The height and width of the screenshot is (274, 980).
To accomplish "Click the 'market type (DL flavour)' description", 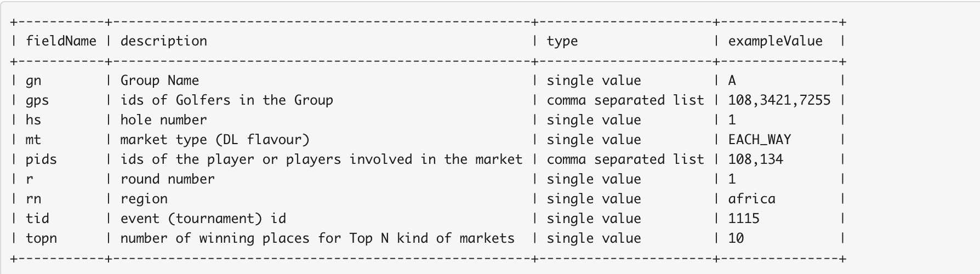I will (x=215, y=140).
